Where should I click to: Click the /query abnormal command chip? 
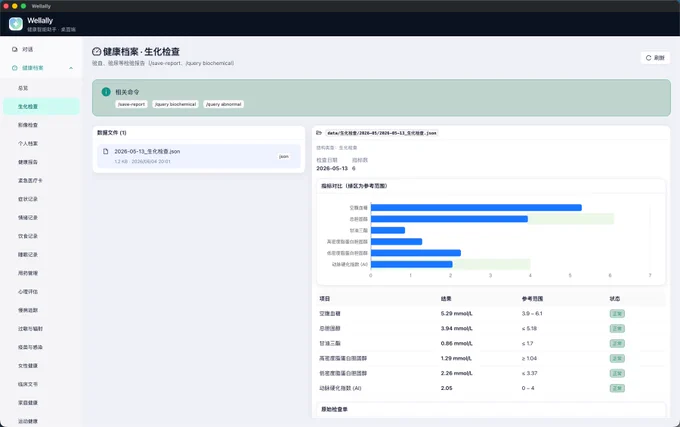(x=223, y=104)
